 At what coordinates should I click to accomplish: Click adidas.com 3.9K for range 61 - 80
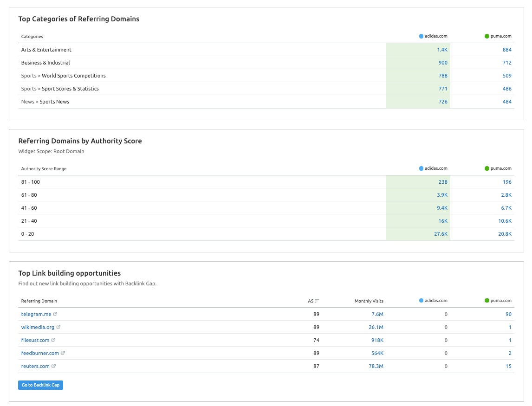pos(442,195)
